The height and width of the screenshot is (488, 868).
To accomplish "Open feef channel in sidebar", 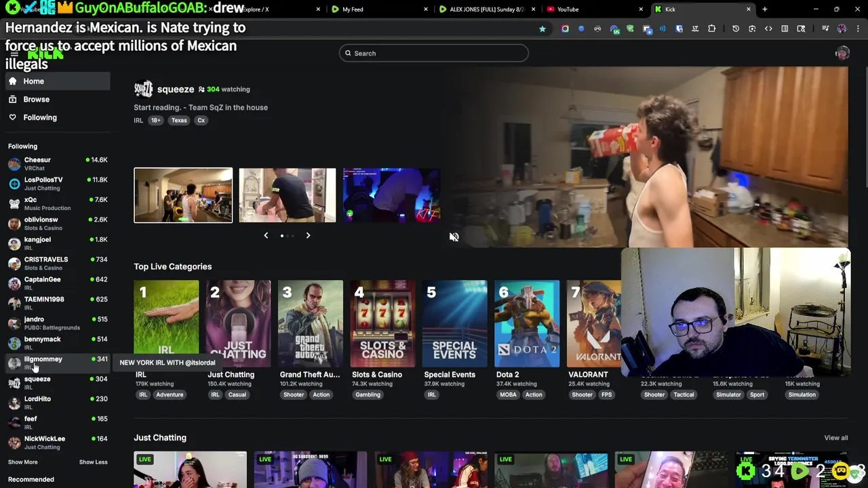I will (x=58, y=423).
